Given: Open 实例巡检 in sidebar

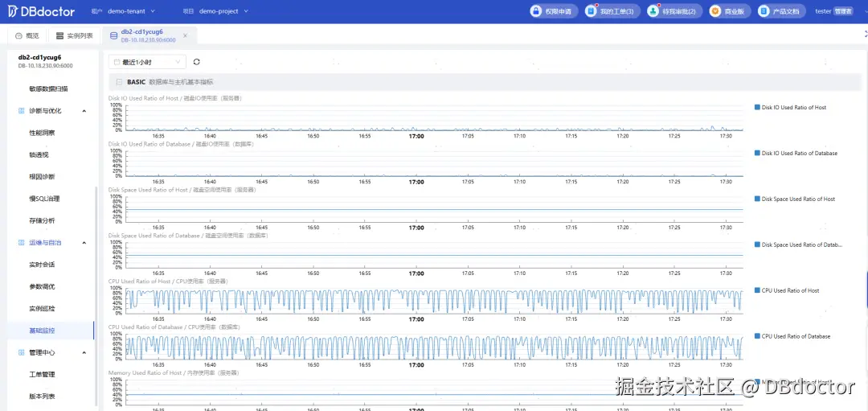Looking at the screenshot, I should tap(42, 309).
